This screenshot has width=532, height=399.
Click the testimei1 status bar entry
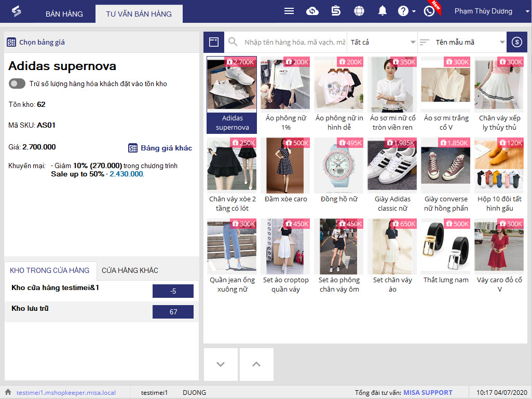(154, 393)
